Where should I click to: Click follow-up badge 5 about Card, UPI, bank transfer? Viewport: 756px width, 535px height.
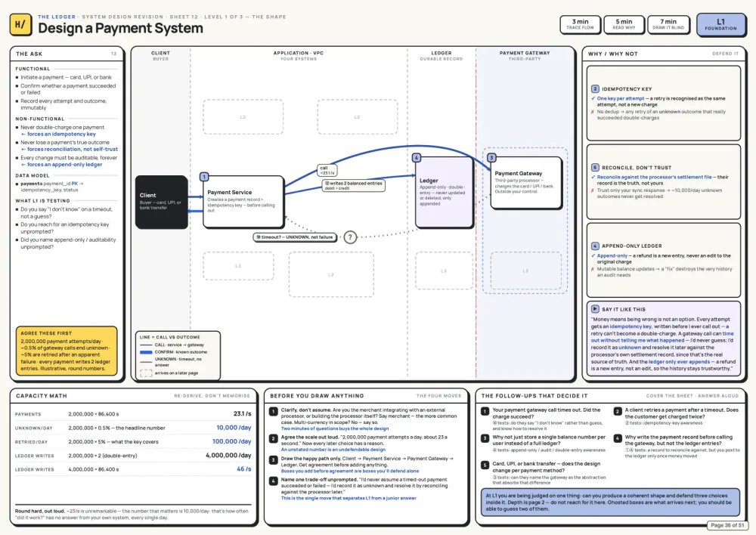pyautogui.click(x=485, y=465)
